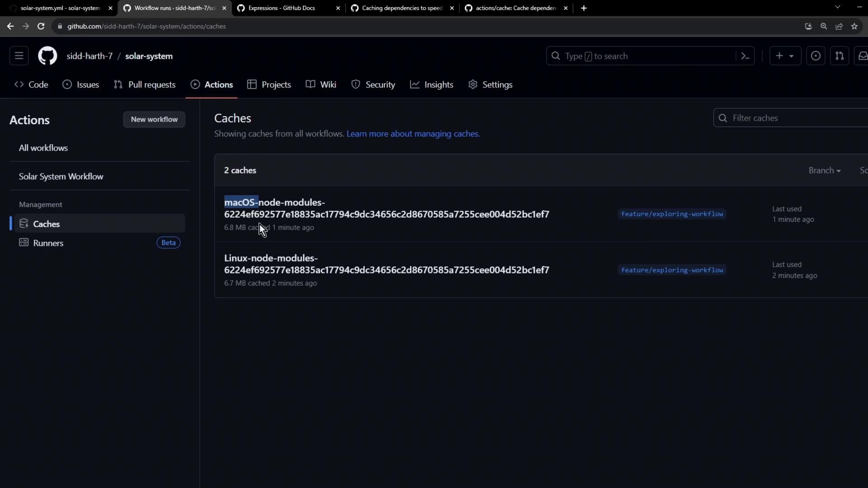Open pull requests icon in header
Screen dimensions: 868x488
tap(840, 56)
